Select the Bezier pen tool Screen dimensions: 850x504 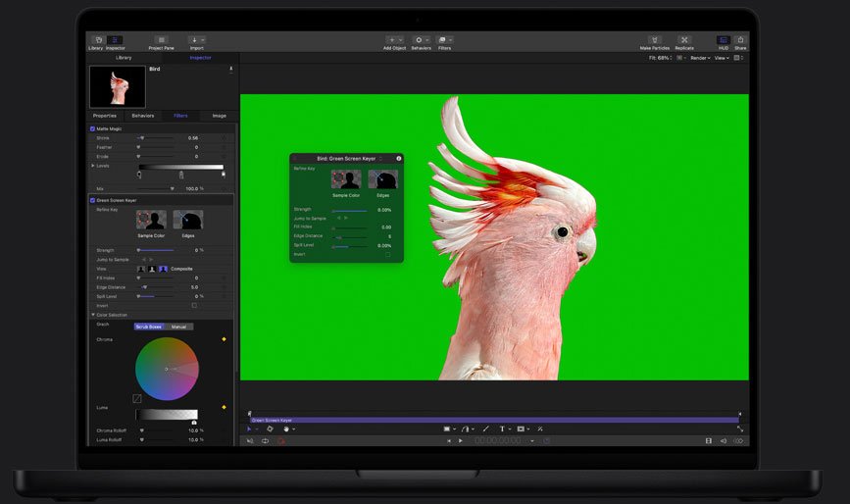click(x=465, y=428)
